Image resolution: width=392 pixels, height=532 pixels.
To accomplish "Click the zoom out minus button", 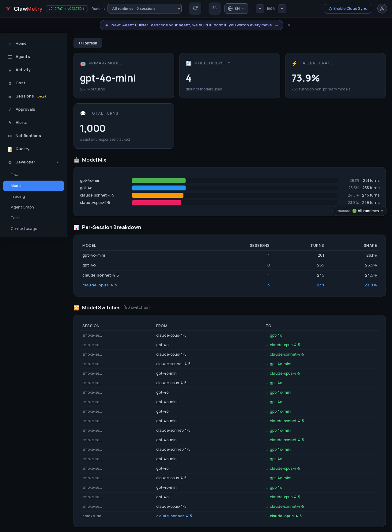I will click(260, 9).
